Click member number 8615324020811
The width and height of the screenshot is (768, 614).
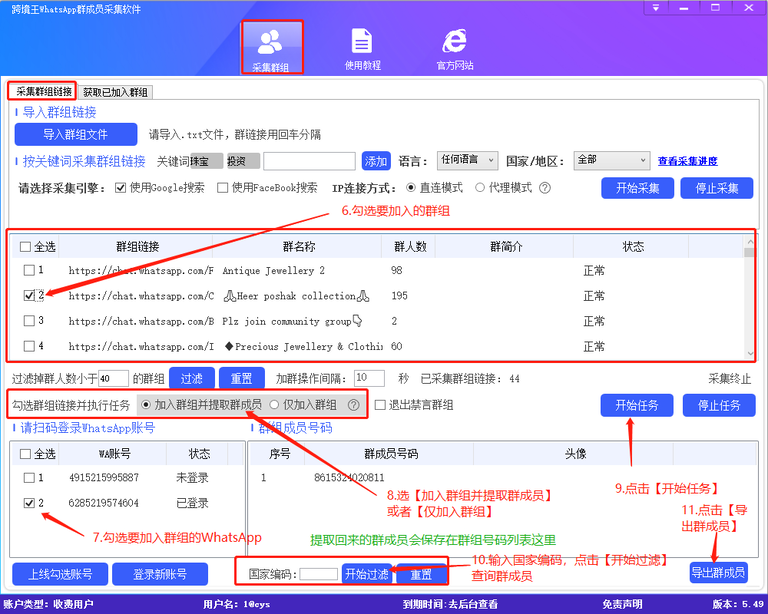click(x=349, y=478)
